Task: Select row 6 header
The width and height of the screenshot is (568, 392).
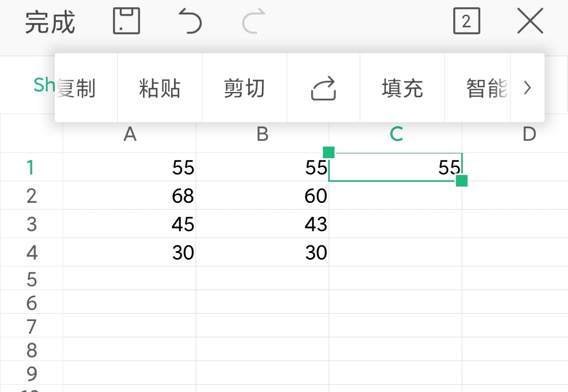Action: tap(32, 302)
